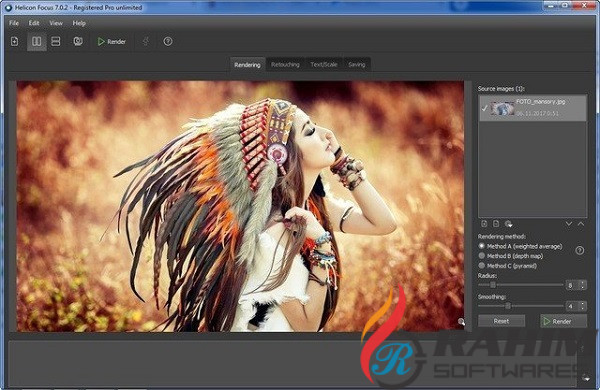Click the magnifier icon on the image preview
Image resolution: width=600 pixels, height=390 pixels.
461,322
